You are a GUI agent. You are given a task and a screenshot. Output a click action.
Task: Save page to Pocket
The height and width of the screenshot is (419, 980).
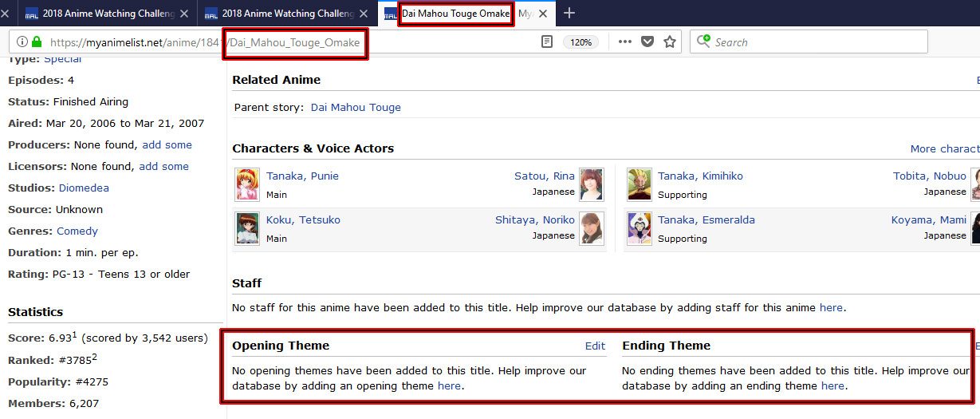pos(647,42)
